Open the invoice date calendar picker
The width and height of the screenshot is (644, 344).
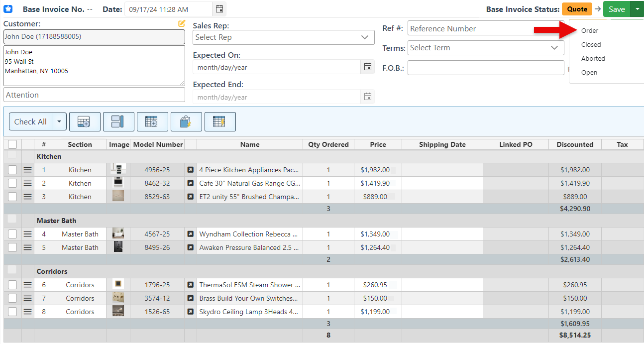click(219, 9)
